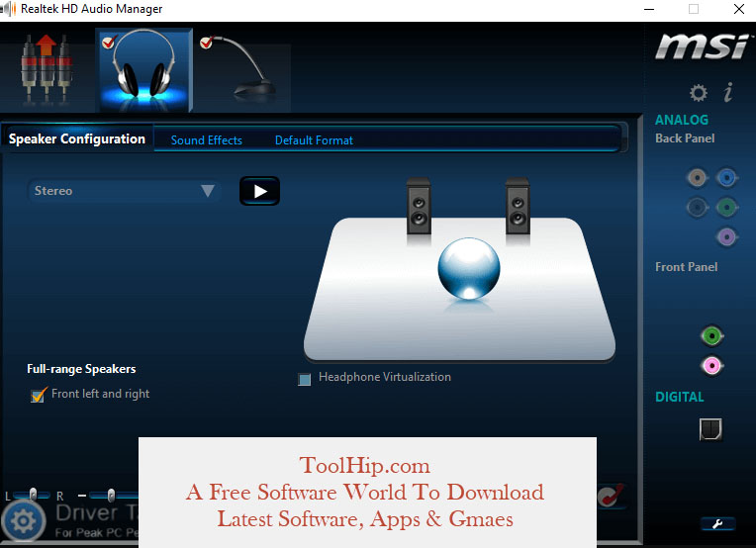Click the main volume slider
The image size is (756, 548).
click(x=114, y=495)
